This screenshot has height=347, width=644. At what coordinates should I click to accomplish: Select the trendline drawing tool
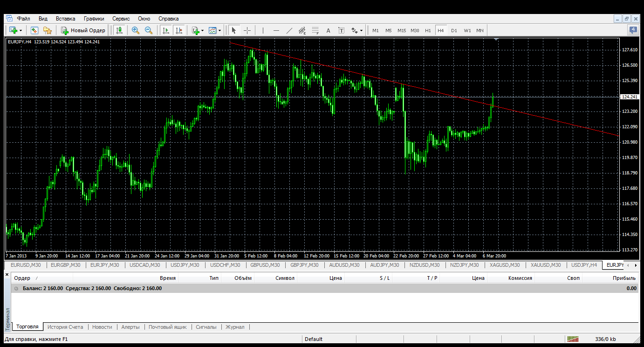pyautogui.click(x=289, y=30)
